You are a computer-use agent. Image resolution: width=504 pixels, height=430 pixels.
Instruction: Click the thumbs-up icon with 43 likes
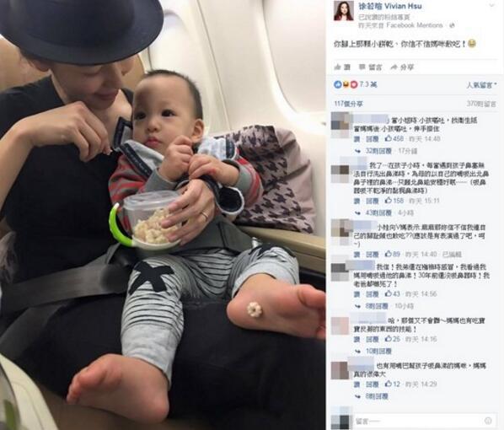(389, 293)
